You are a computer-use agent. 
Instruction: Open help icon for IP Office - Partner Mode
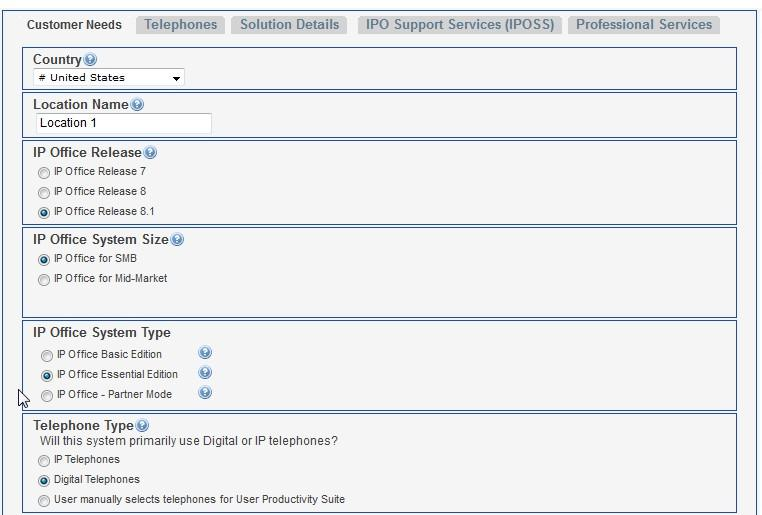tap(205, 393)
